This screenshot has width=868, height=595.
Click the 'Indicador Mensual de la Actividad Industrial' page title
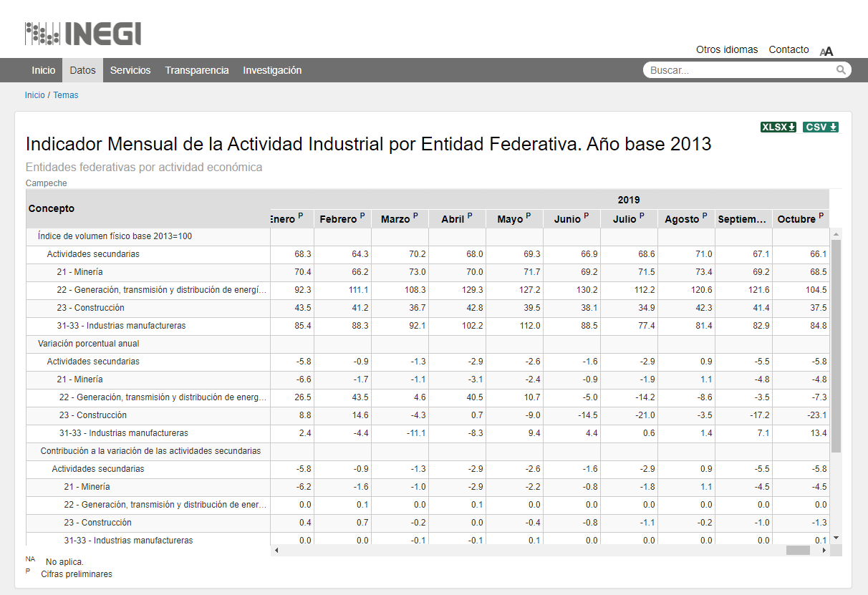369,144
